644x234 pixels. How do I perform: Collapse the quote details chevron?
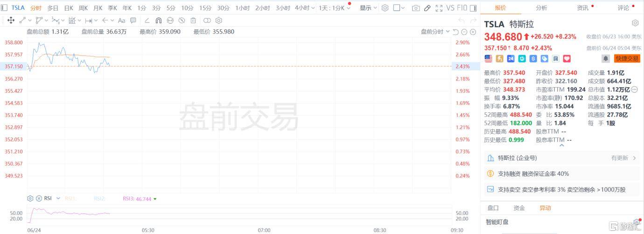(562, 145)
